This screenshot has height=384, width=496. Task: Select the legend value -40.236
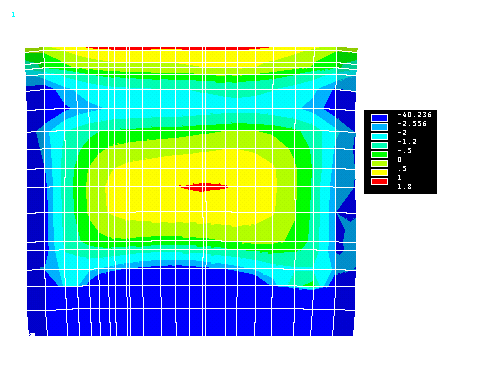[x=414, y=115]
